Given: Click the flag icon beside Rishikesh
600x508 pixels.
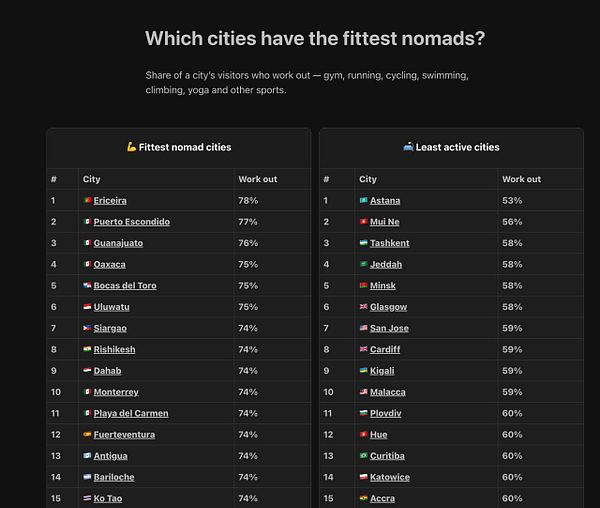Looking at the screenshot, I should tap(87, 349).
